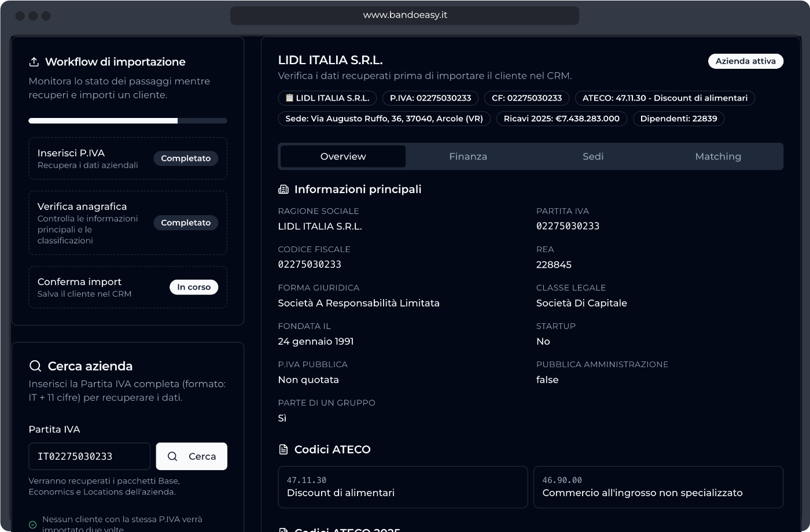
Task: Click the Azienda attiva badge
Action: tap(746, 61)
